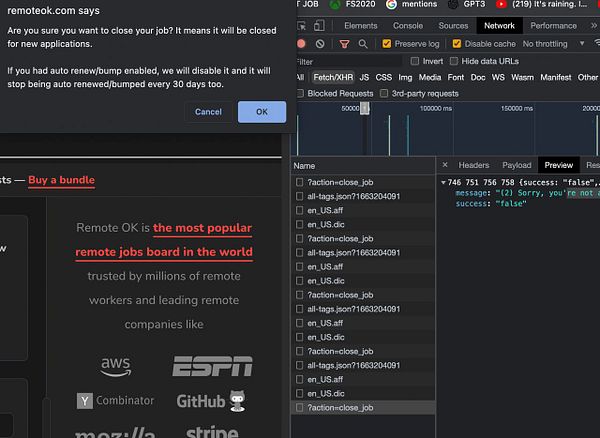Filter requests by Doc
Viewport: 600px width, 438px height.
478,77
